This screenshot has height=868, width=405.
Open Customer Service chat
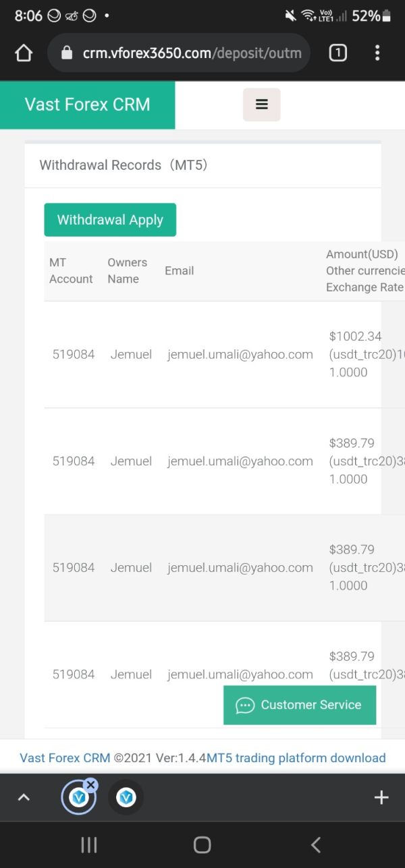click(x=300, y=705)
